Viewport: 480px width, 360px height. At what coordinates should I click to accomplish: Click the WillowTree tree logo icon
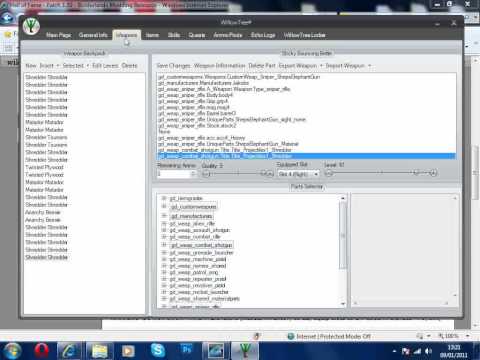click(31, 26)
